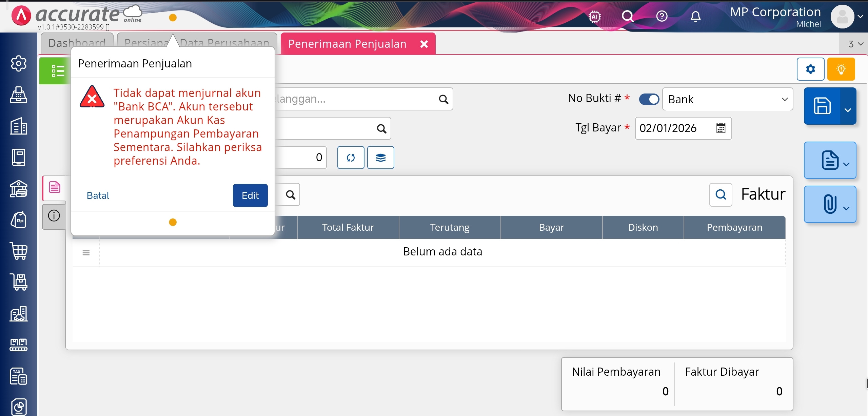Viewport: 868px width, 416px height.
Task: Expand the save button dropdown arrow
Action: click(848, 110)
